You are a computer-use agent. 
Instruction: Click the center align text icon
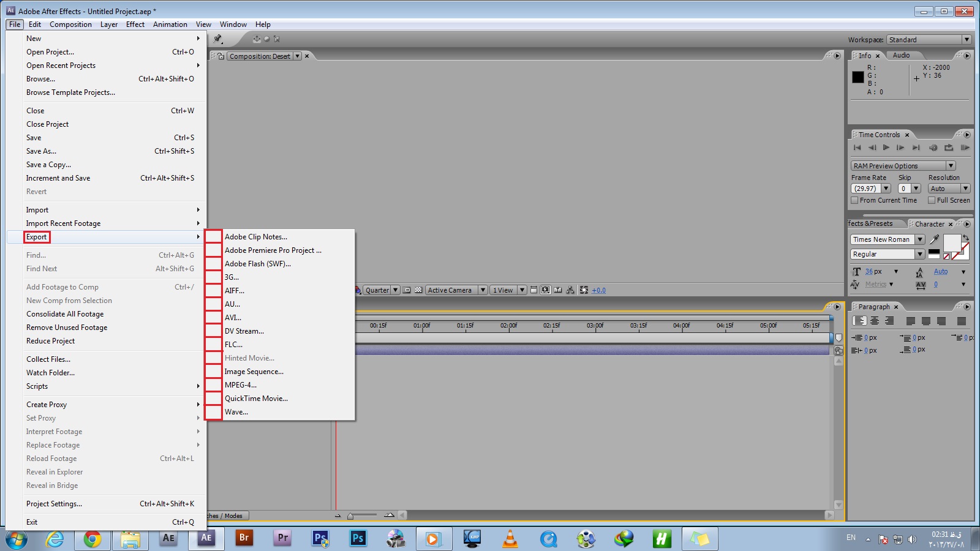(875, 321)
